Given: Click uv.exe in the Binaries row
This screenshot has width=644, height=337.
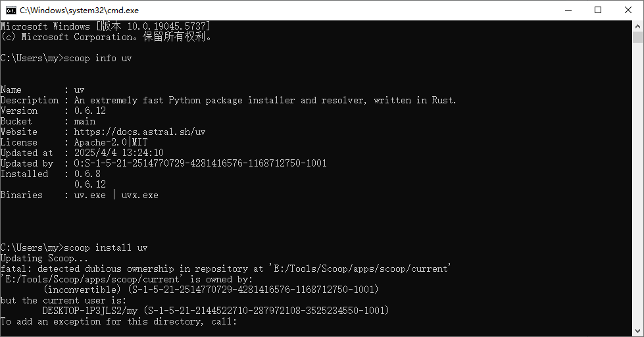Looking at the screenshot, I should click(89, 195).
